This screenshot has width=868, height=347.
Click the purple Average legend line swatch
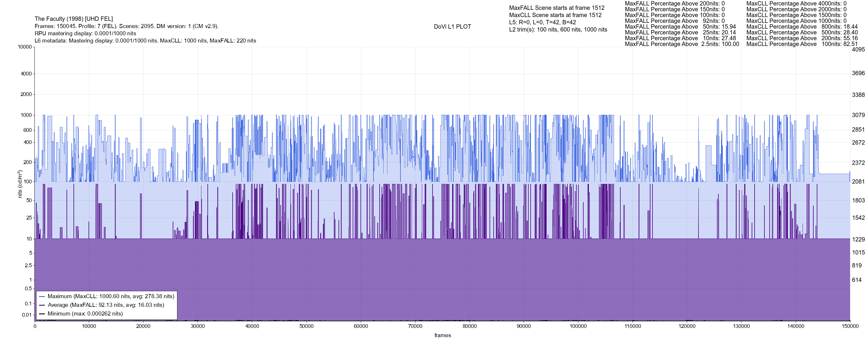point(42,305)
